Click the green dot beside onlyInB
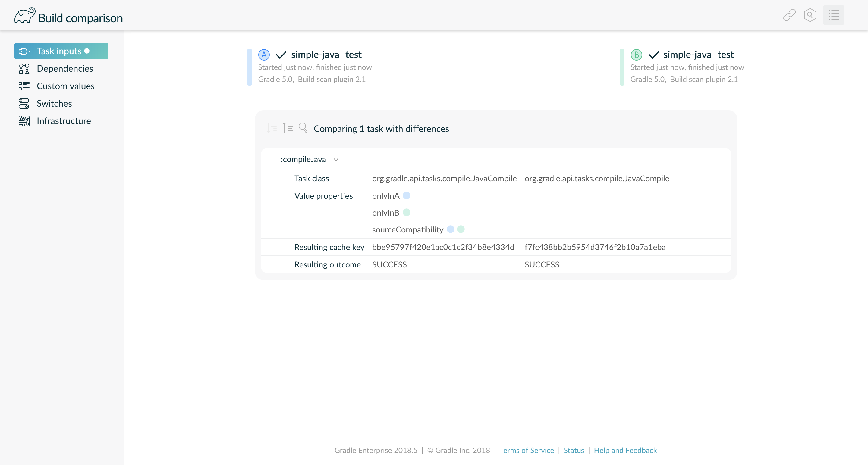The image size is (868, 465). point(406,212)
